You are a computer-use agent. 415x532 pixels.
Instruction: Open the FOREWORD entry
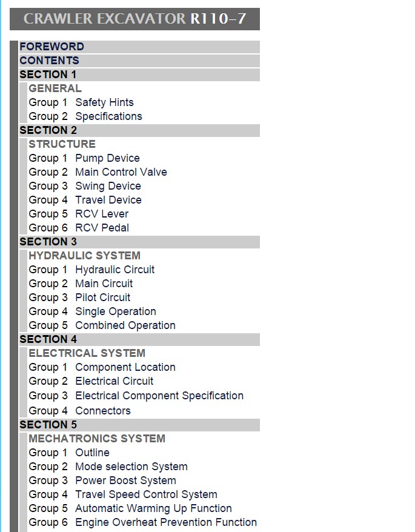(x=51, y=47)
